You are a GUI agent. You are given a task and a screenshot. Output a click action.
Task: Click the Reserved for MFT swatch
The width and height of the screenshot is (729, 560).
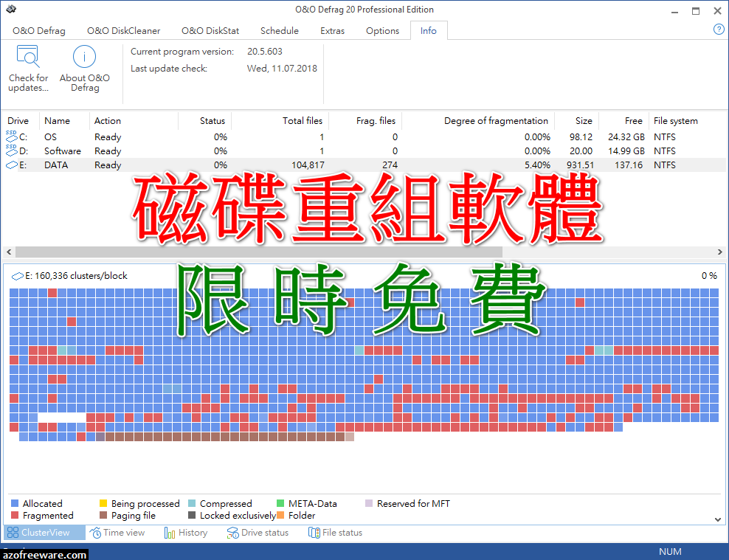pos(369,503)
